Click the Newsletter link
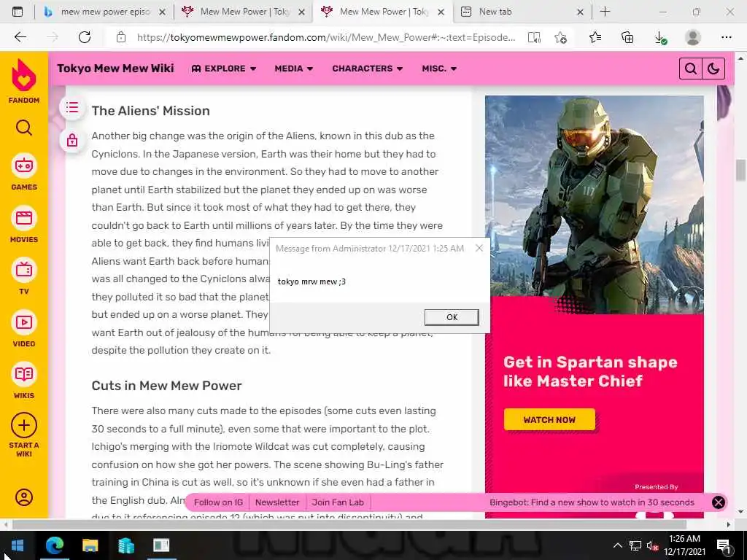The width and height of the screenshot is (747, 560). (x=277, y=502)
